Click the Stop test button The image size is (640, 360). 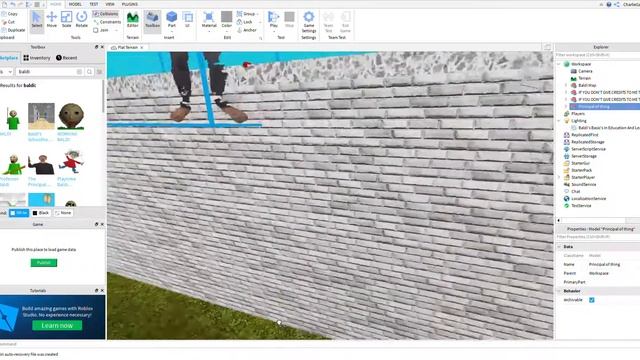pos(289,20)
